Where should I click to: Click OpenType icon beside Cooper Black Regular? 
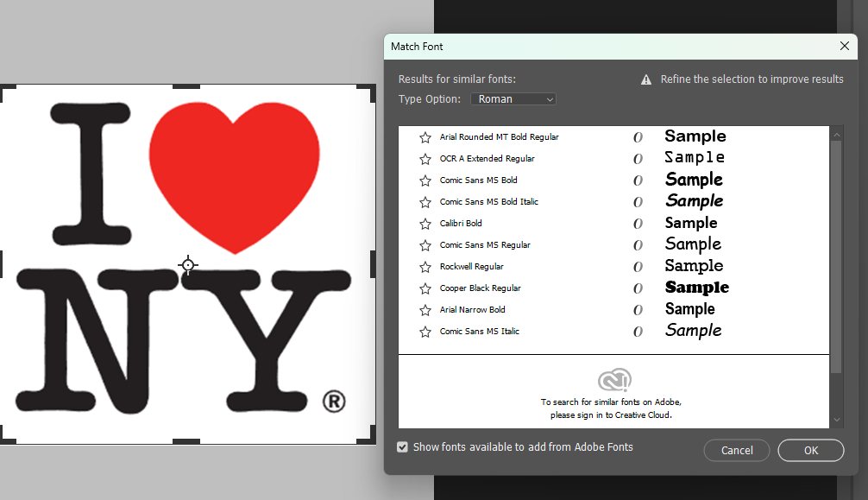click(x=638, y=288)
